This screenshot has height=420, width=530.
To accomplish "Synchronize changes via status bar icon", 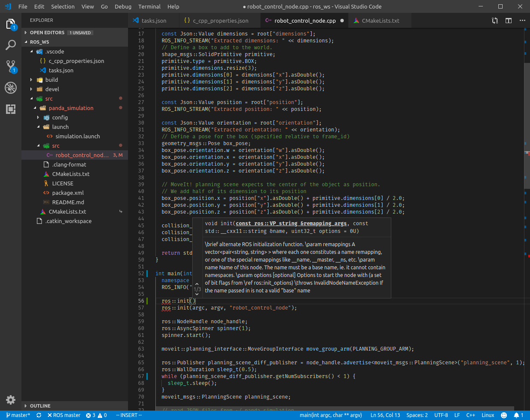I will click(39, 415).
